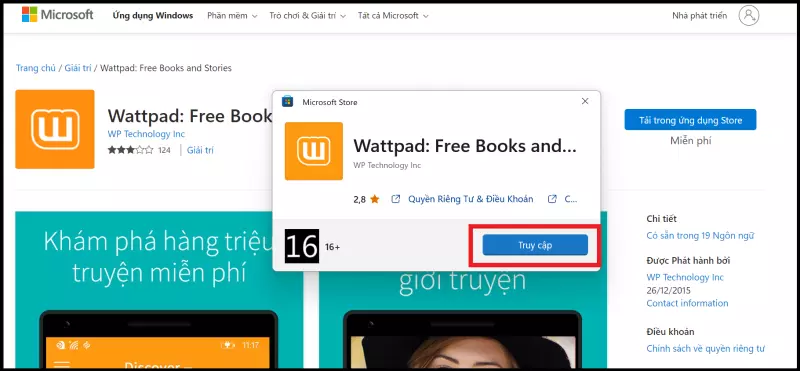
Task: Open the Ứng dụng Windows tab
Action: [153, 16]
